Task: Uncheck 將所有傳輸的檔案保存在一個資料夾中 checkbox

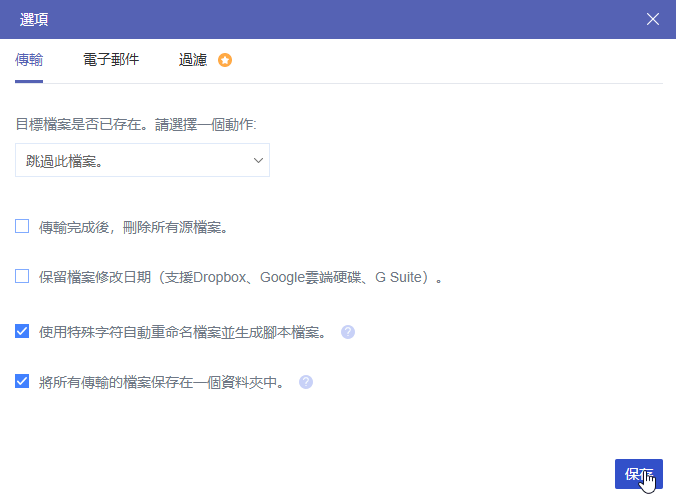Action: [22, 381]
